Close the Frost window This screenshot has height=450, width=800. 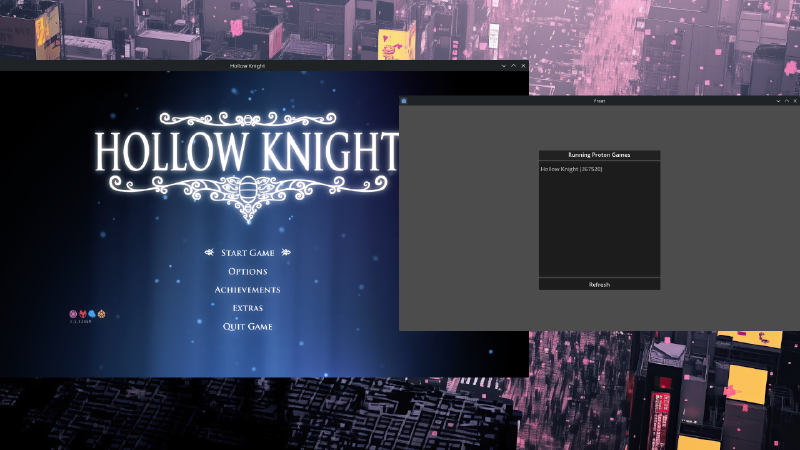tap(796, 101)
